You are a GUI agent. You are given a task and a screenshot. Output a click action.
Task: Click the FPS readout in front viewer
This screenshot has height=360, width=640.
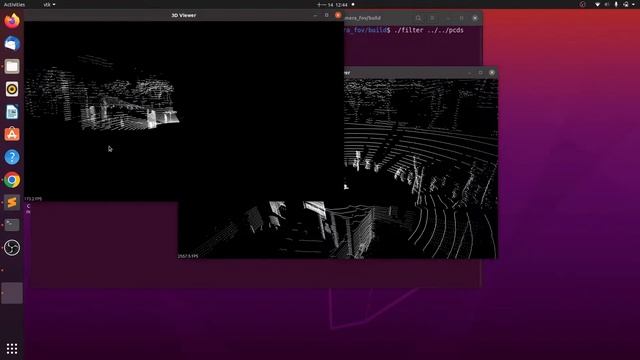33,199
